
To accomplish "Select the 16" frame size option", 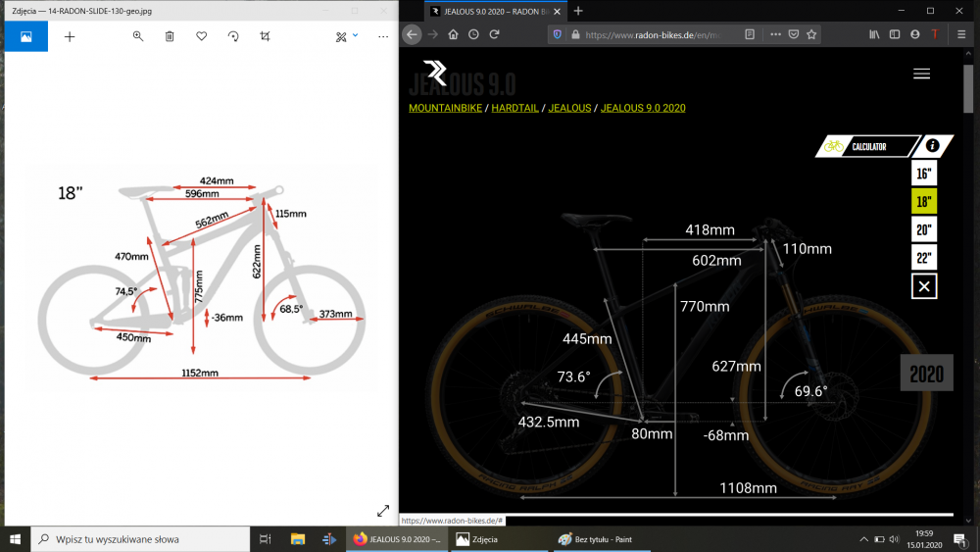I will click(923, 174).
